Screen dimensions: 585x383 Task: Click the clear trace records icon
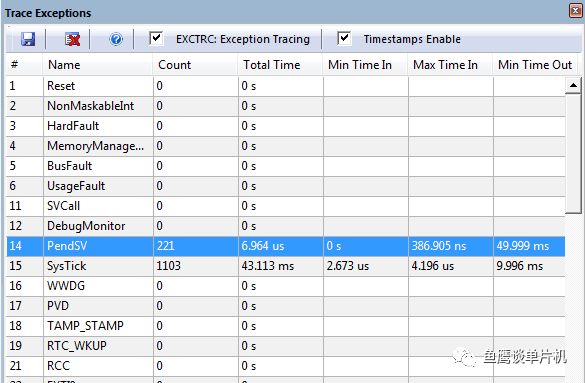pos(72,39)
